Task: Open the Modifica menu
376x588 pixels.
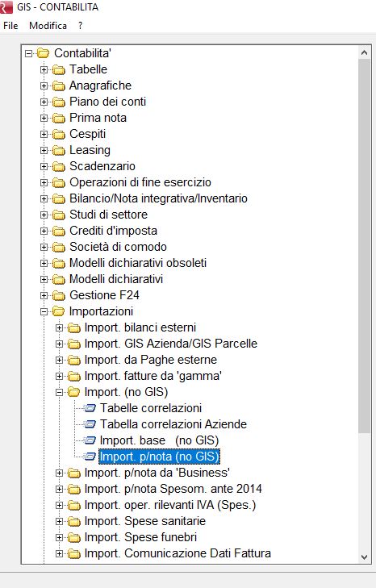Action: pos(48,26)
